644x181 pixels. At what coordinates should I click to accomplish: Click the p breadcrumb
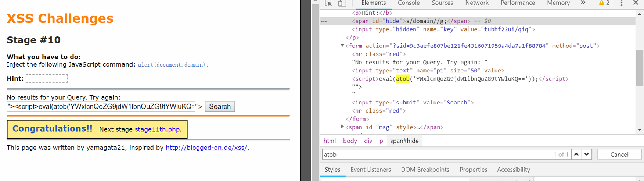pyautogui.click(x=381, y=141)
